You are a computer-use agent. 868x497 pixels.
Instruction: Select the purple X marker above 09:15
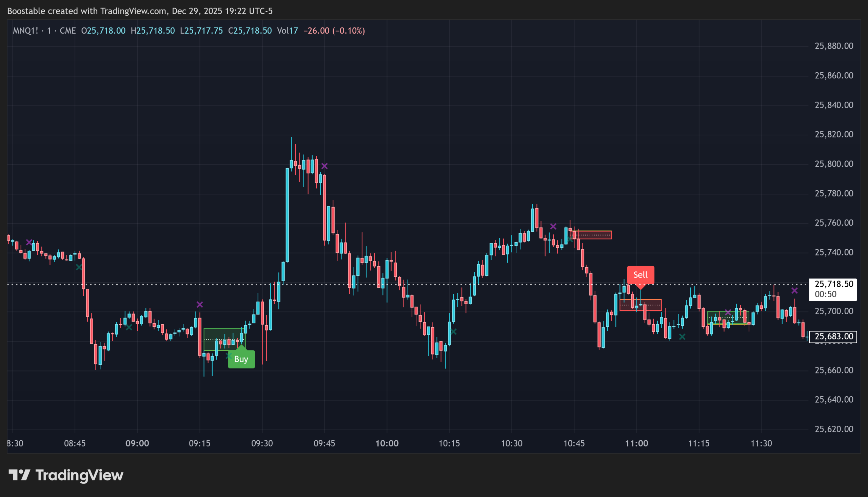(199, 305)
